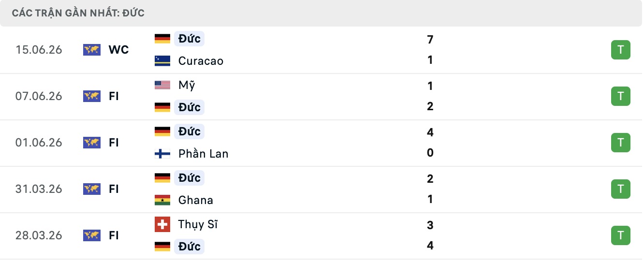Click the Curacao flag icon

click(162, 61)
